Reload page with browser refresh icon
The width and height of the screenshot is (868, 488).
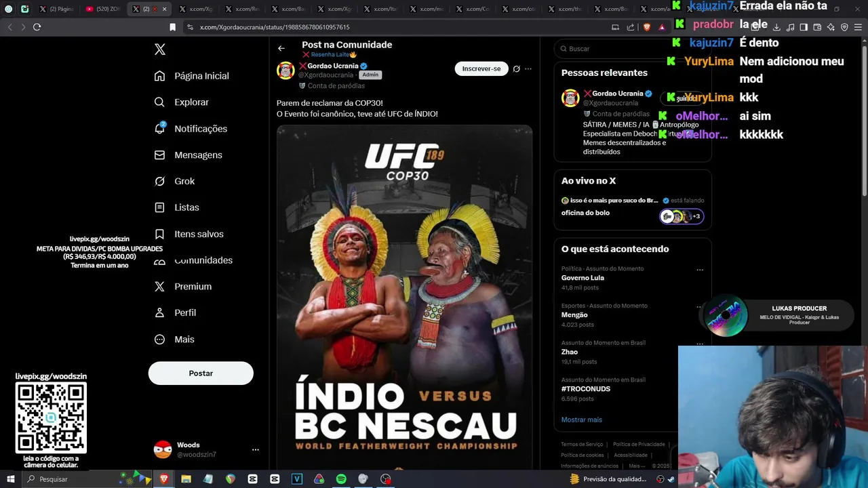[37, 27]
